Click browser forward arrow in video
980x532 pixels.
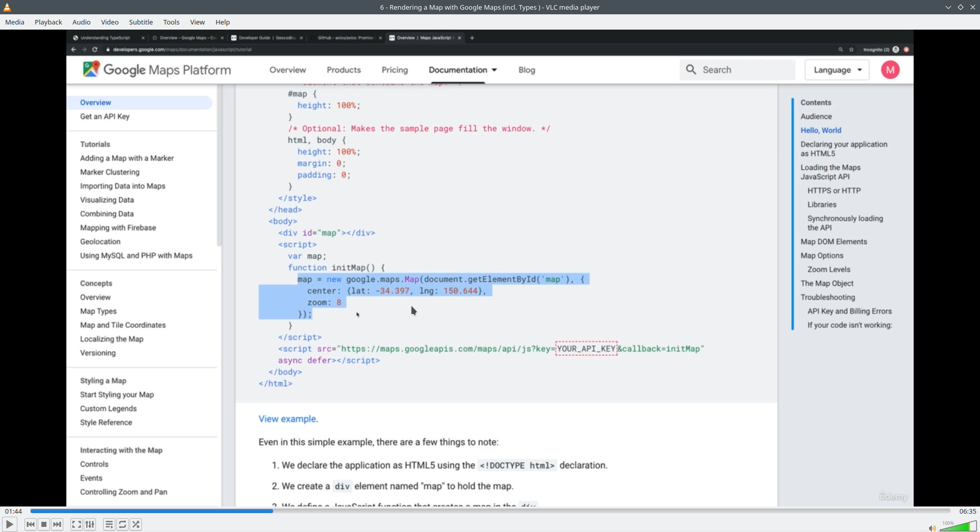(x=84, y=50)
